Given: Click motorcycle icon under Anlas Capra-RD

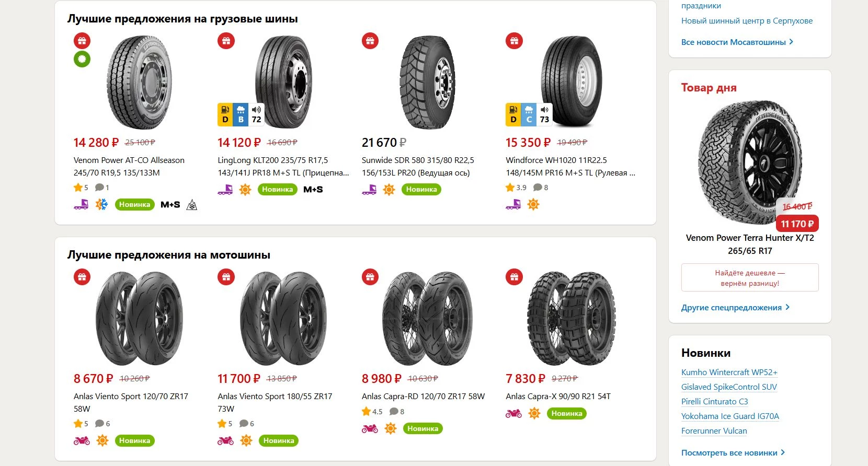Looking at the screenshot, I should (370, 429).
